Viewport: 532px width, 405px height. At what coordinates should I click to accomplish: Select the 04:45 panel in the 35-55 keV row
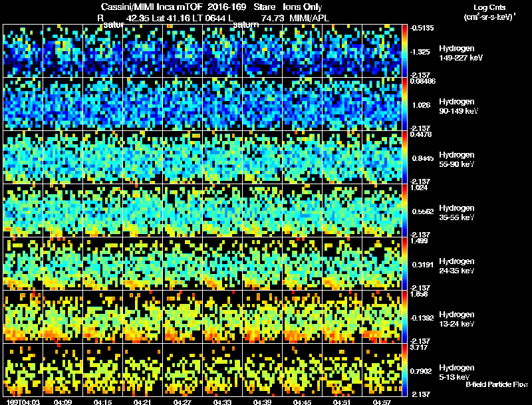pyautogui.click(x=303, y=210)
